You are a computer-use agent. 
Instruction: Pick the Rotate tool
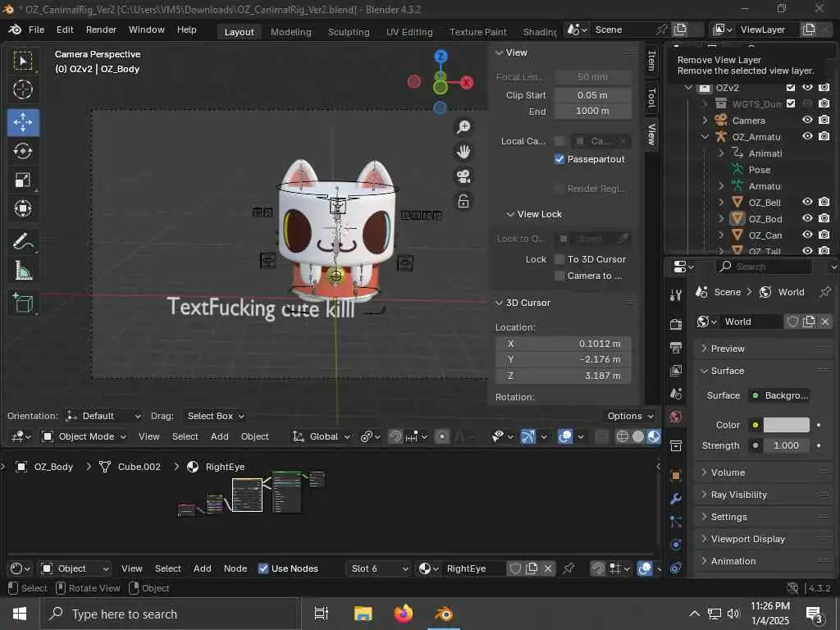coord(23,151)
